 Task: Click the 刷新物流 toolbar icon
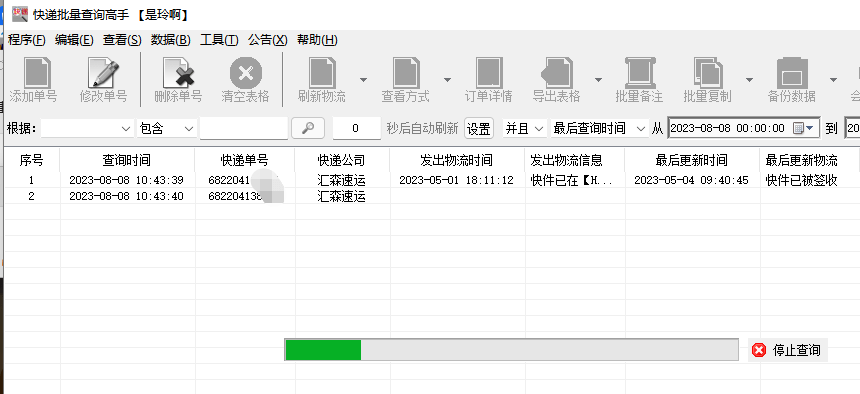click(x=322, y=72)
